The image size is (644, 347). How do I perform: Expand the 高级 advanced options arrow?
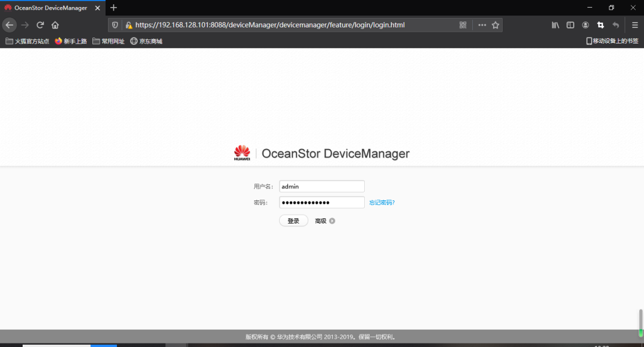pos(332,221)
